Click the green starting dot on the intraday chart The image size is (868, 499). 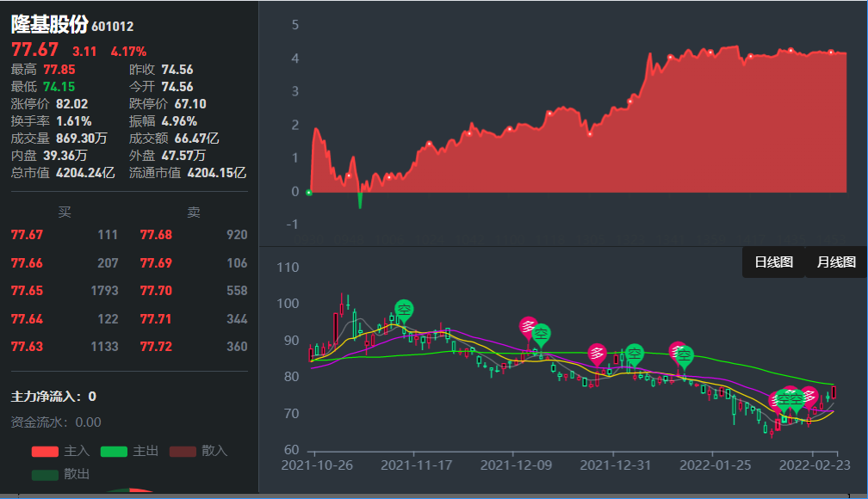(x=309, y=193)
